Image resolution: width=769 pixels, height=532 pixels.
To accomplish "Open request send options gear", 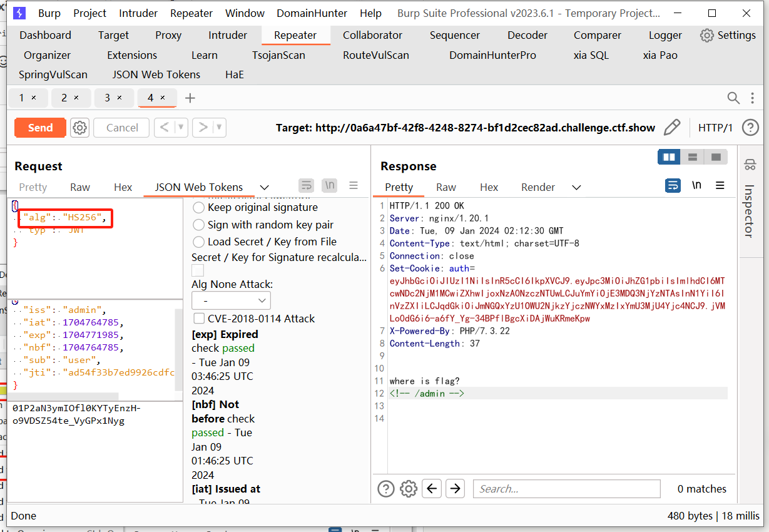I will [x=79, y=128].
